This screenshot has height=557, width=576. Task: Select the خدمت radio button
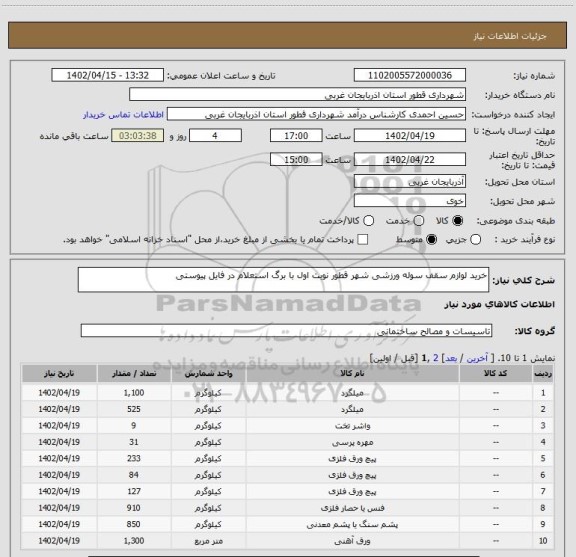coord(419,221)
